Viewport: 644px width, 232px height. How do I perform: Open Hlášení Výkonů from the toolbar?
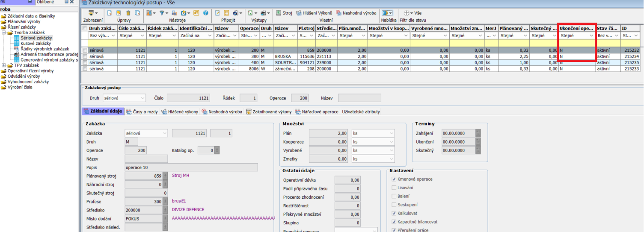314,13
